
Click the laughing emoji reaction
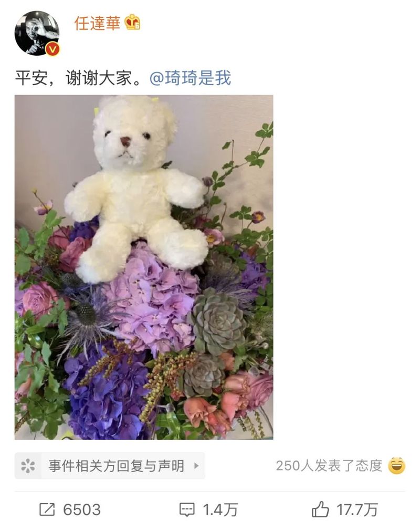[397, 465]
